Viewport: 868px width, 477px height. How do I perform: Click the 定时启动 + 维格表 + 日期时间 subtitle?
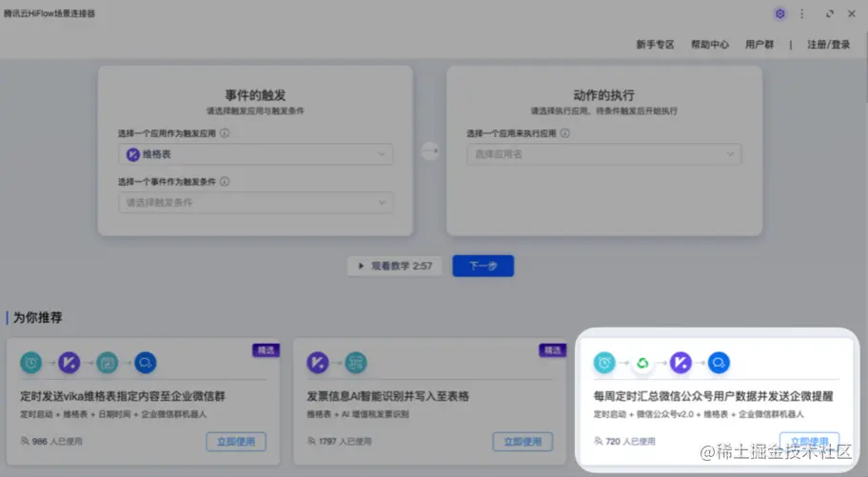pyautogui.click(x=113, y=414)
